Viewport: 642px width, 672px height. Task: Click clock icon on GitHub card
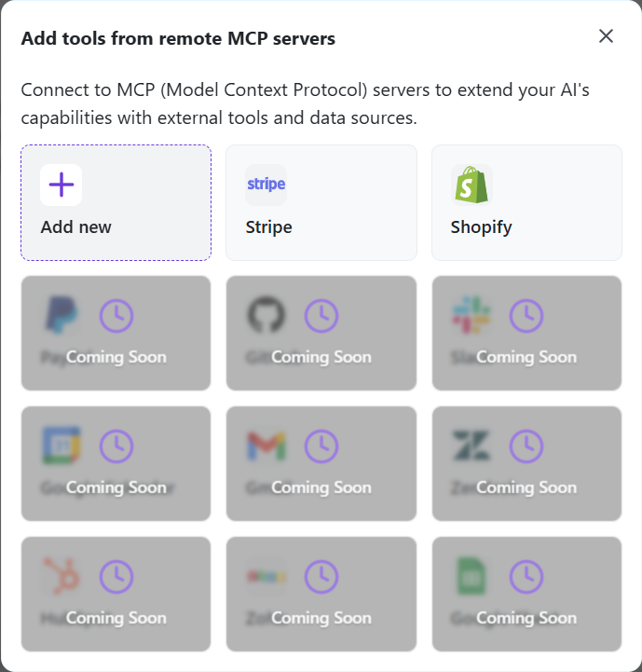(321, 316)
